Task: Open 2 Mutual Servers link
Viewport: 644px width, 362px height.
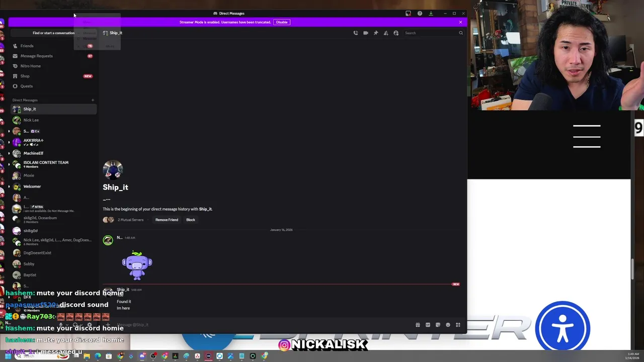Action: [130, 220]
